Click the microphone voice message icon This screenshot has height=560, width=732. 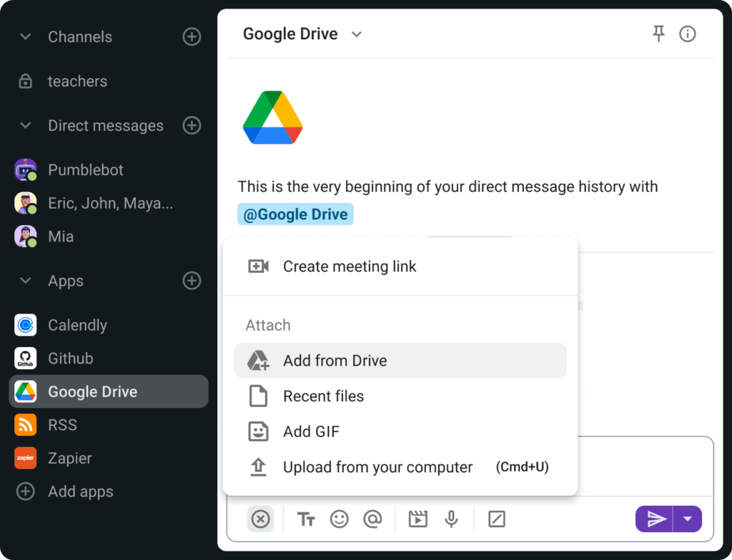452,519
